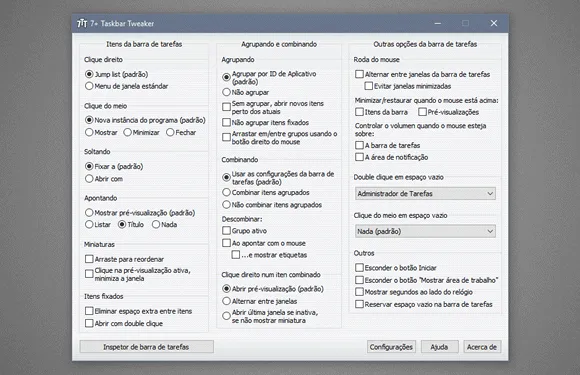Image resolution: width=580 pixels, height=375 pixels.
Task: Click the Configurações button
Action: (391, 347)
